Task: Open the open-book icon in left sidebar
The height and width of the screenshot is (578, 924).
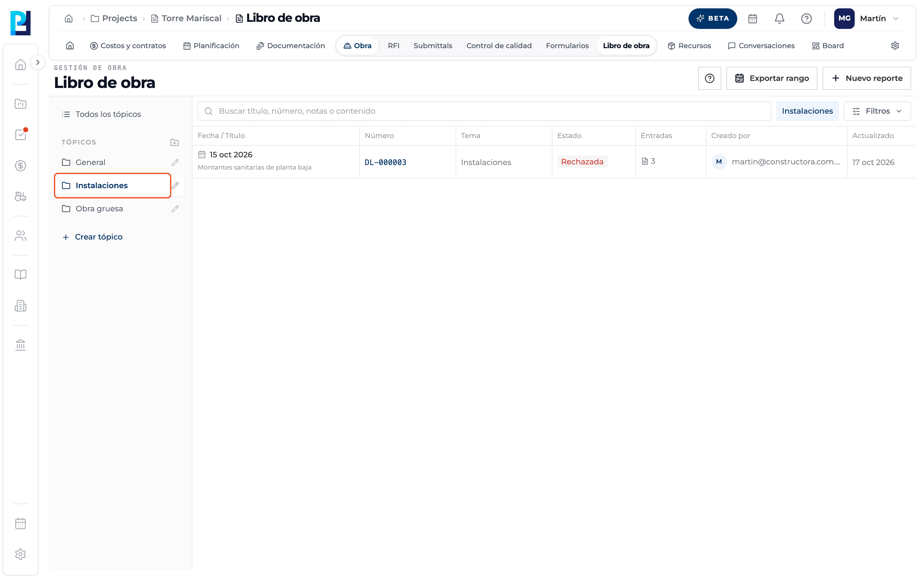Action: click(21, 275)
